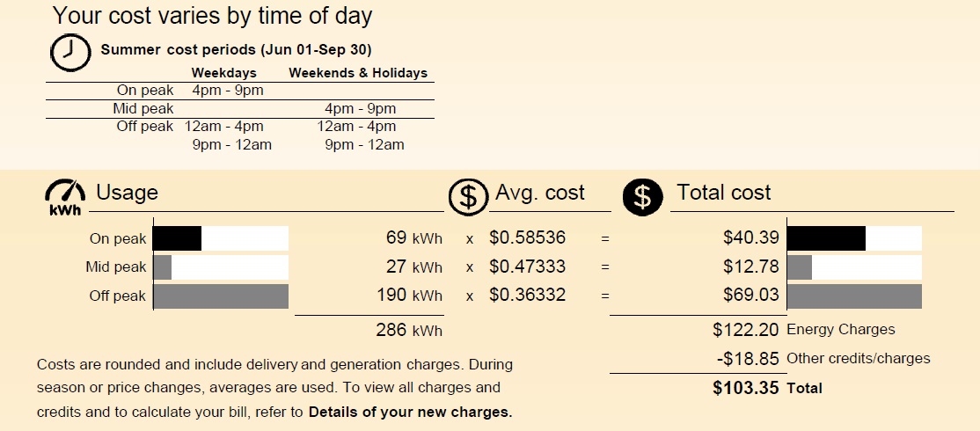The height and width of the screenshot is (431, 980).
Task: Click the solid black dollar icon beside Total cost
Action: (x=642, y=197)
